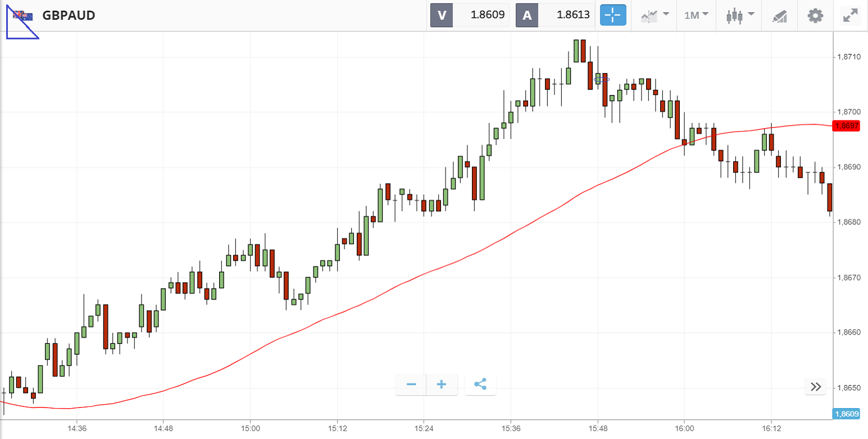Image resolution: width=868 pixels, height=439 pixels.
Task: Click the 1.8710 price axis label
Action: pyautogui.click(x=847, y=57)
